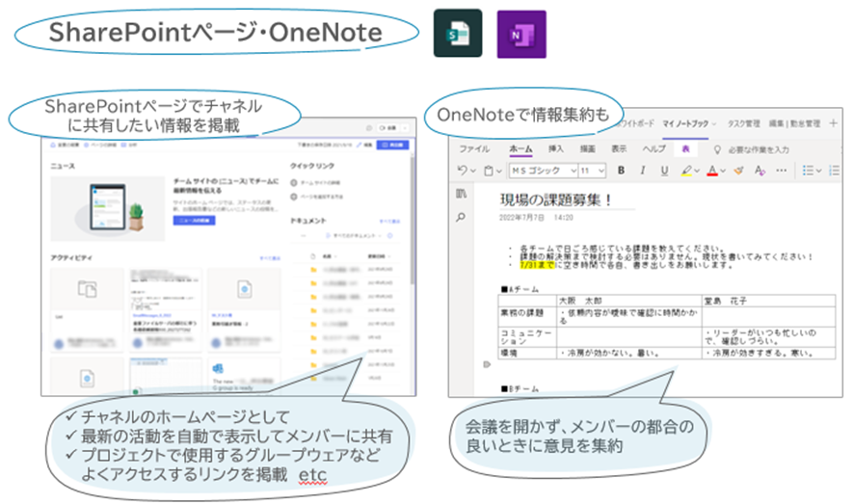The width and height of the screenshot is (854, 504).
Task: Toggle Underline formatting in OneNote
Action: (664, 171)
